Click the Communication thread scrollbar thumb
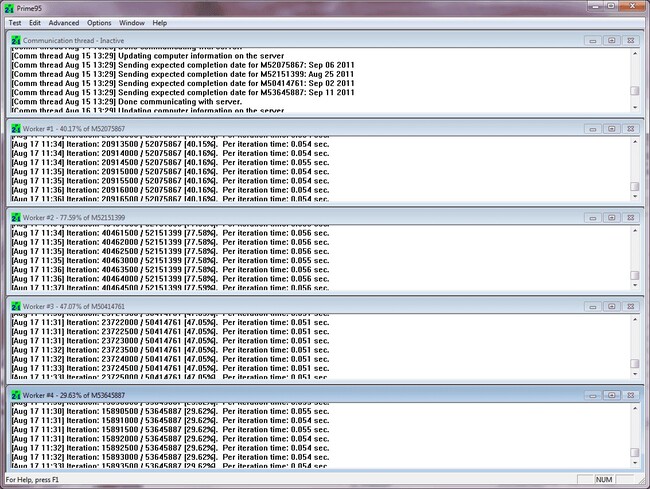This screenshot has height=489, width=650. pos(635,90)
